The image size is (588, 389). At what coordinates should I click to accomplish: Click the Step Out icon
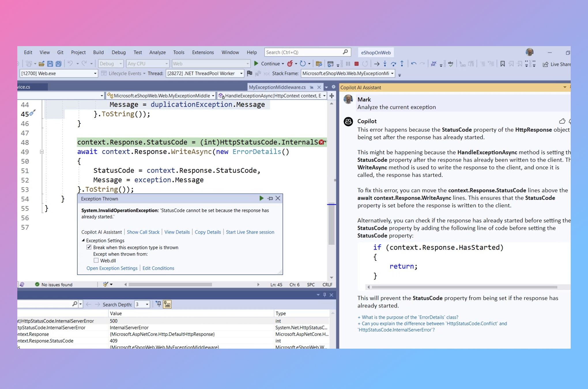[402, 64]
